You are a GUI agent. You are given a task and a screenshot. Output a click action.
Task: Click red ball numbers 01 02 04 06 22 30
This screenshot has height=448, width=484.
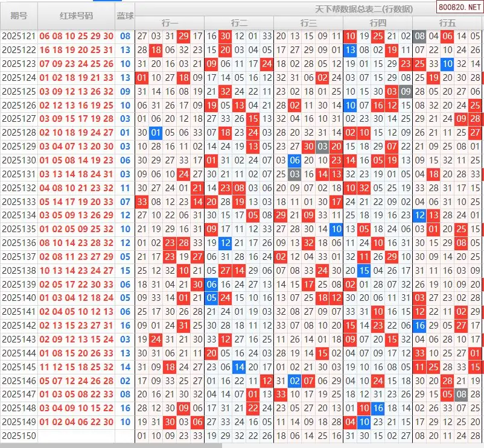pos(76,422)
